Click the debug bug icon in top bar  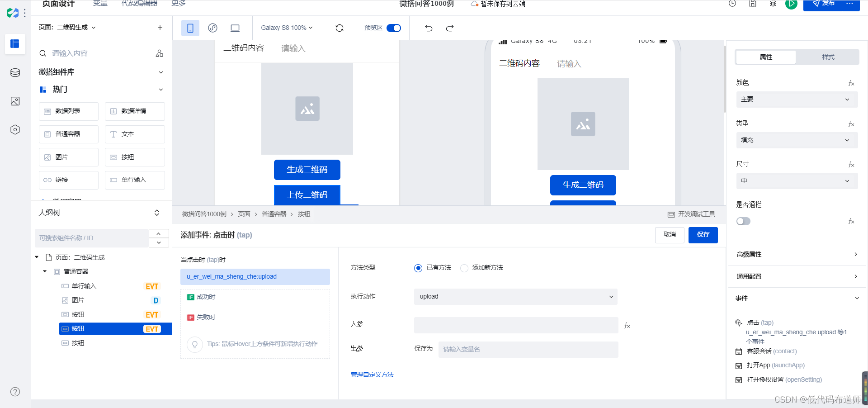point(773,4)
